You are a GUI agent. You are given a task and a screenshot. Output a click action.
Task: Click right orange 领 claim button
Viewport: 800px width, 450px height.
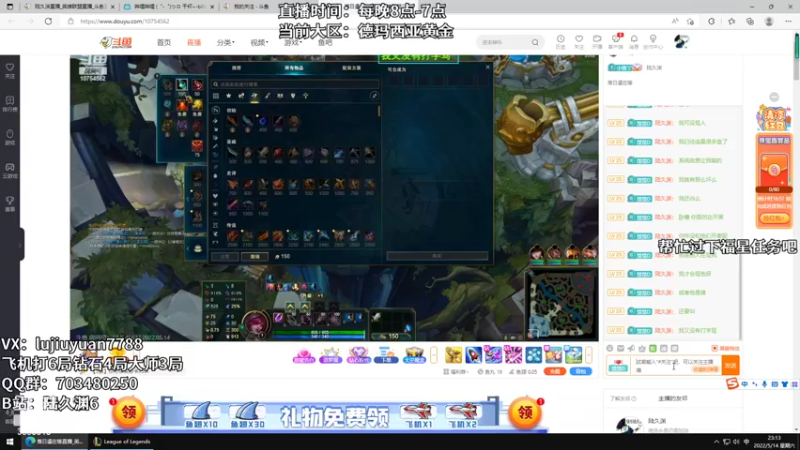[x=525, y=412]
